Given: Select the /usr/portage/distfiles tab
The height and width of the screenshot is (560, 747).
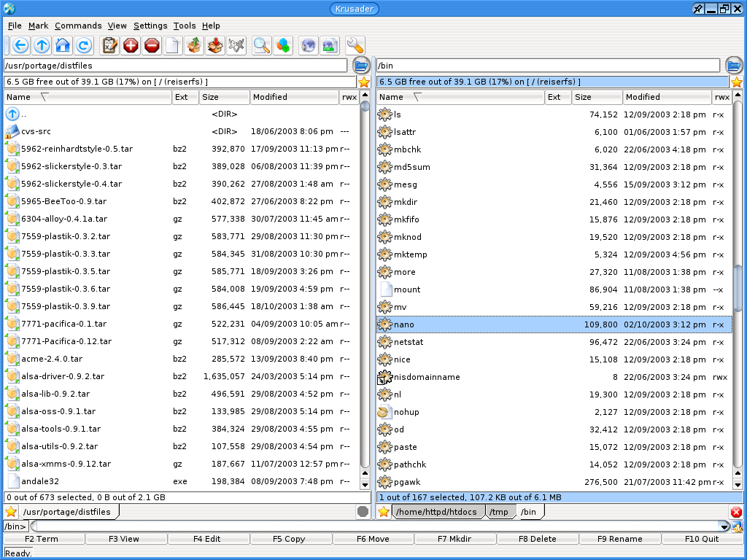Looking at the screenshot, I should tap(68, 512).
